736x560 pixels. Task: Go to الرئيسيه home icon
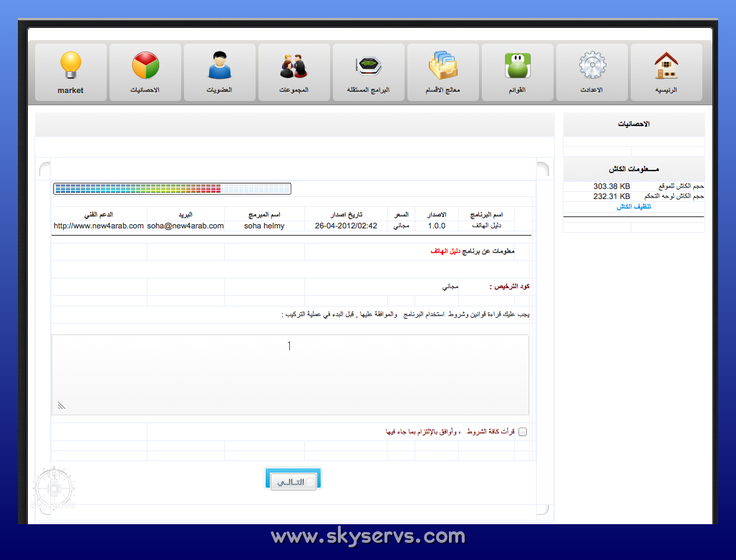coord(666,66)
